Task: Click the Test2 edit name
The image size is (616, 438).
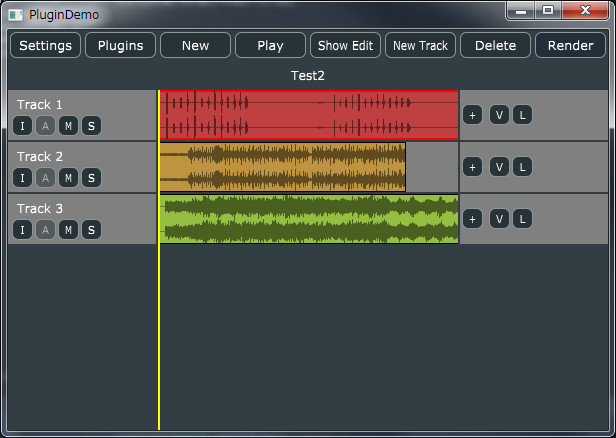Action: [308, 75]
